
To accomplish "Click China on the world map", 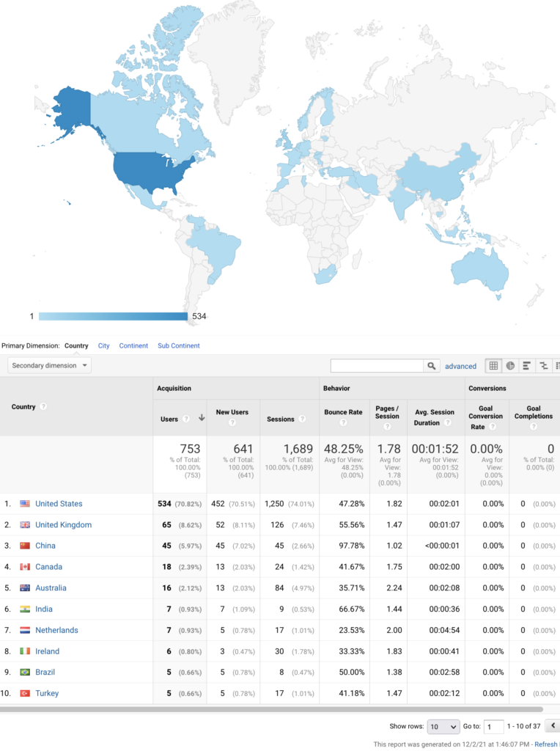I will pyautogui.click(x=433, y=177).
